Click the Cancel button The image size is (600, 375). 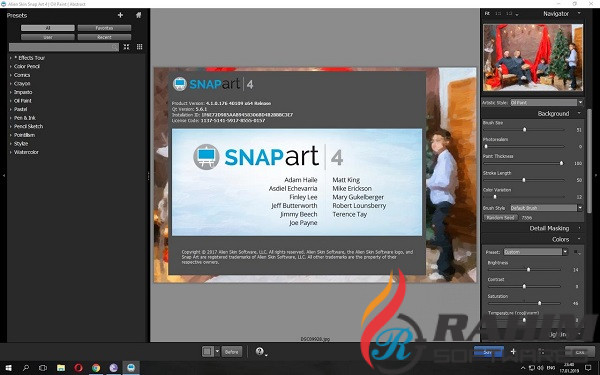click(x=580, y=352)
